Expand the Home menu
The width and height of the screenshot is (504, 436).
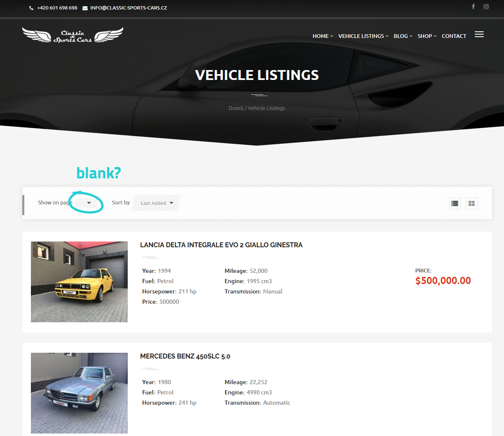[322, 36]
